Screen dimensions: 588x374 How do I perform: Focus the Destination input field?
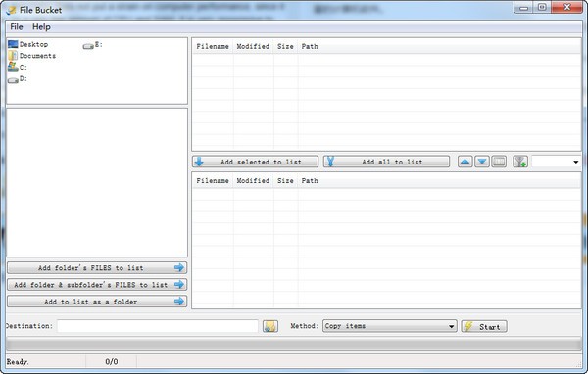pyautogui.click(x=158, y=326)
